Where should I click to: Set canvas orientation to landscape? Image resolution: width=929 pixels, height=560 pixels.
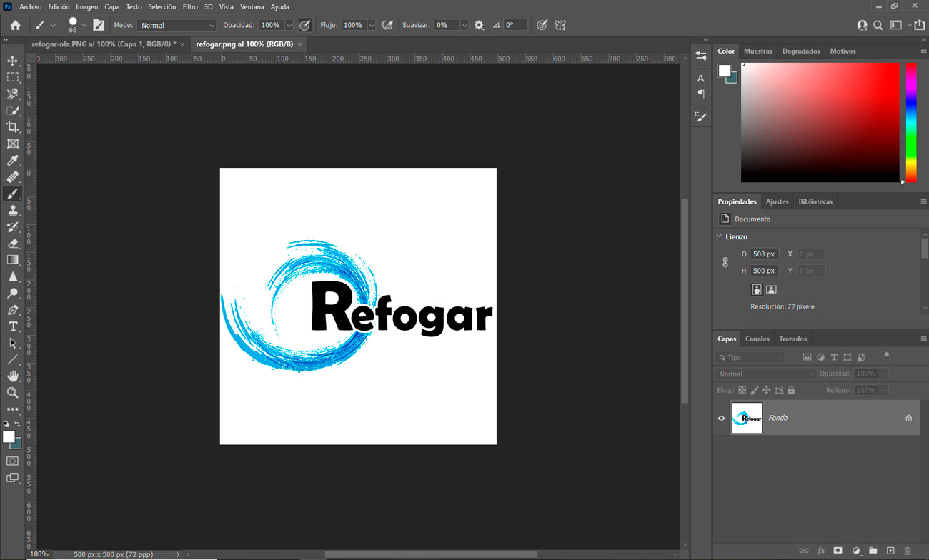pyautogui.click(x=771, y=289)
